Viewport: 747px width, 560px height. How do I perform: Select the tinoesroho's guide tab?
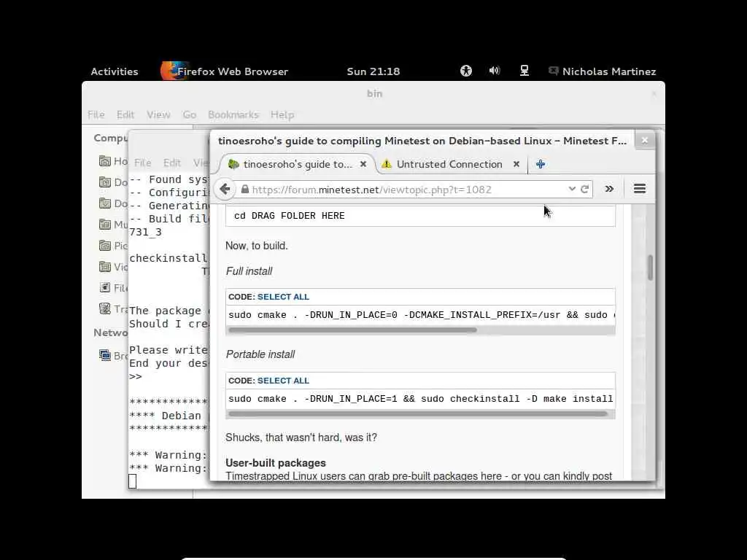click(x=298, y=164)
